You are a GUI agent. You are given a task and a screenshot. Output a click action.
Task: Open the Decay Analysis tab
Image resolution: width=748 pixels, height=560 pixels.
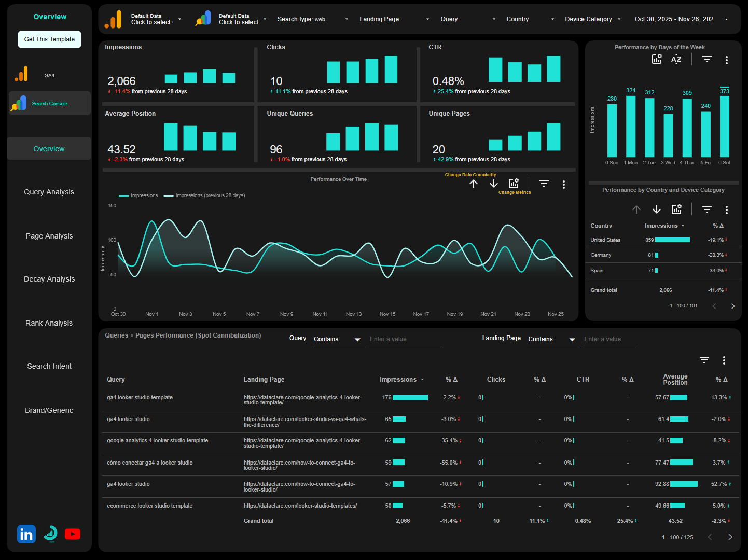coord(49,279)
